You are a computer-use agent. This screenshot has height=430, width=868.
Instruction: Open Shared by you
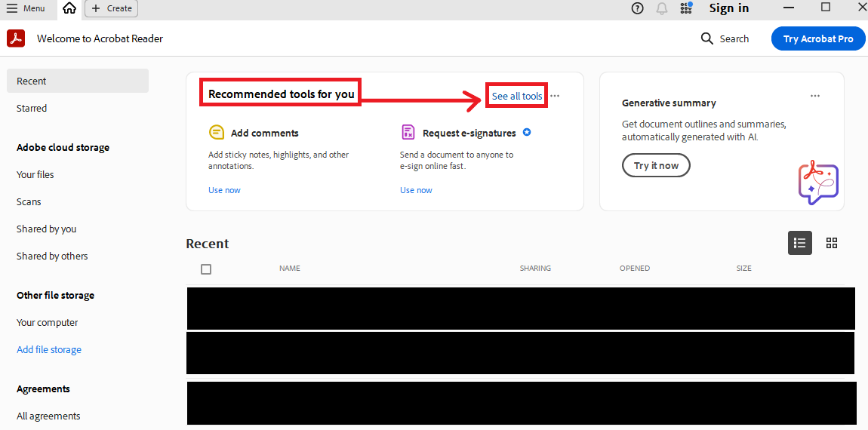(x=47, y=229)
